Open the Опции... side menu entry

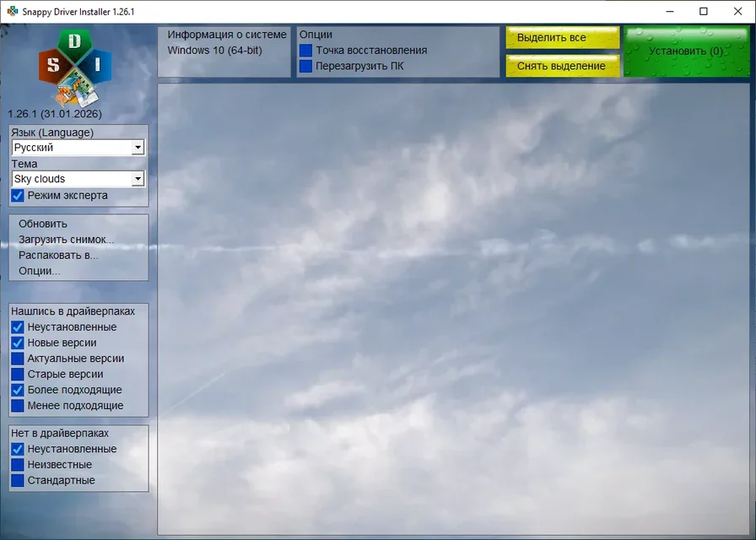tap(40, 271)
